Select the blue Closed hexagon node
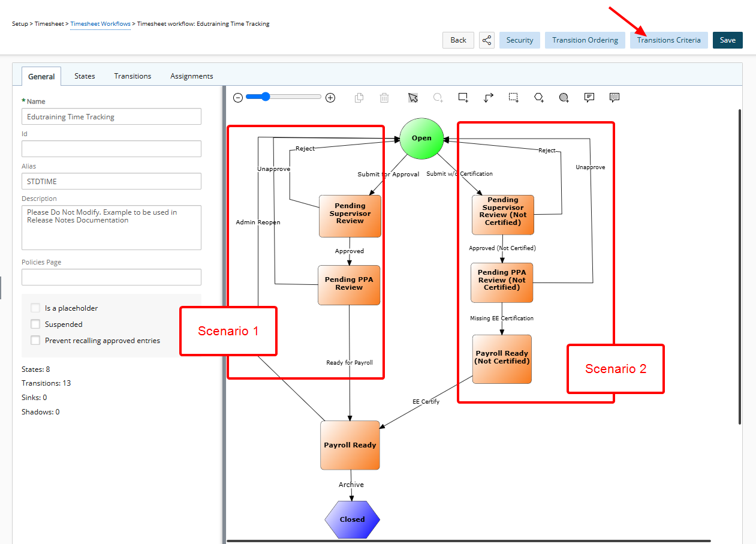Image resolution: width=756 pixels, height=544 pixels. pyautogui.click(x=353, y=519)
